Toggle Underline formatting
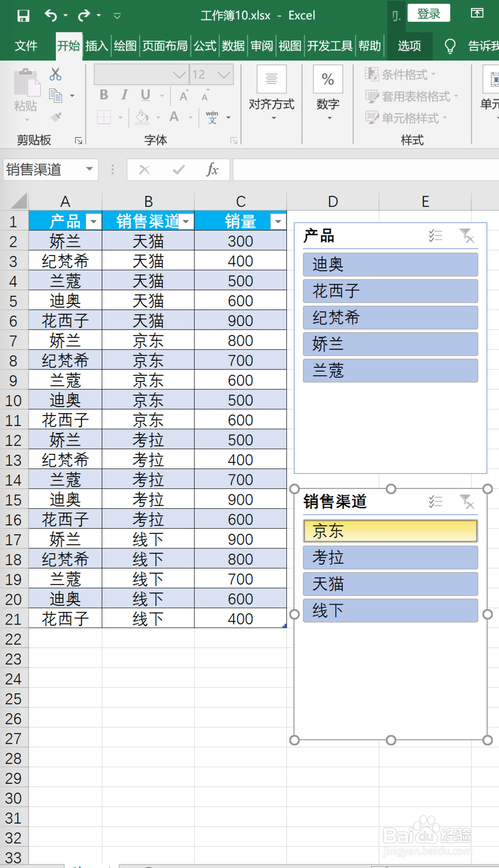The image size is (499, 868). click(x=146, y=95)
